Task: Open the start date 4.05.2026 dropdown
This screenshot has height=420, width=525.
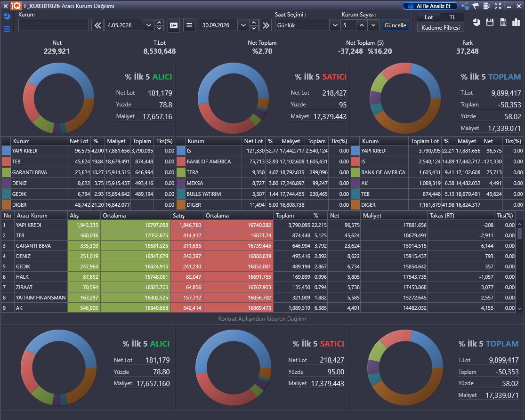Action: (149, 25)
